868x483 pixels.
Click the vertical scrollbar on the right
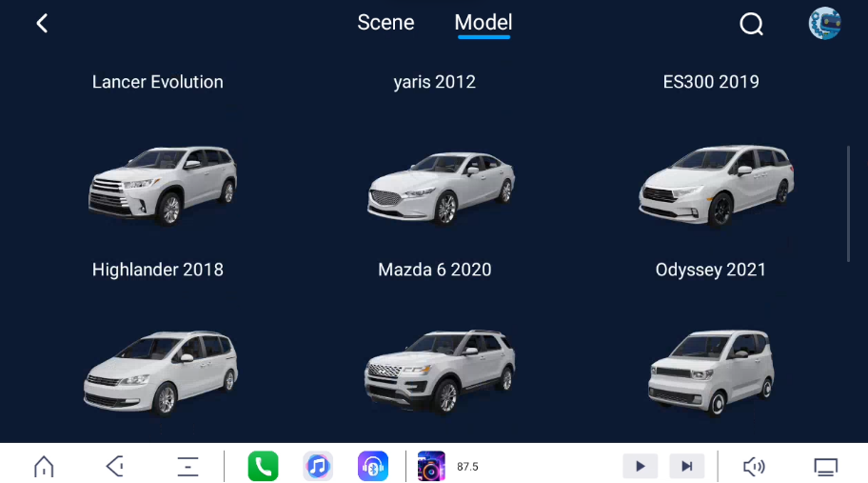(x=848, y=204)
